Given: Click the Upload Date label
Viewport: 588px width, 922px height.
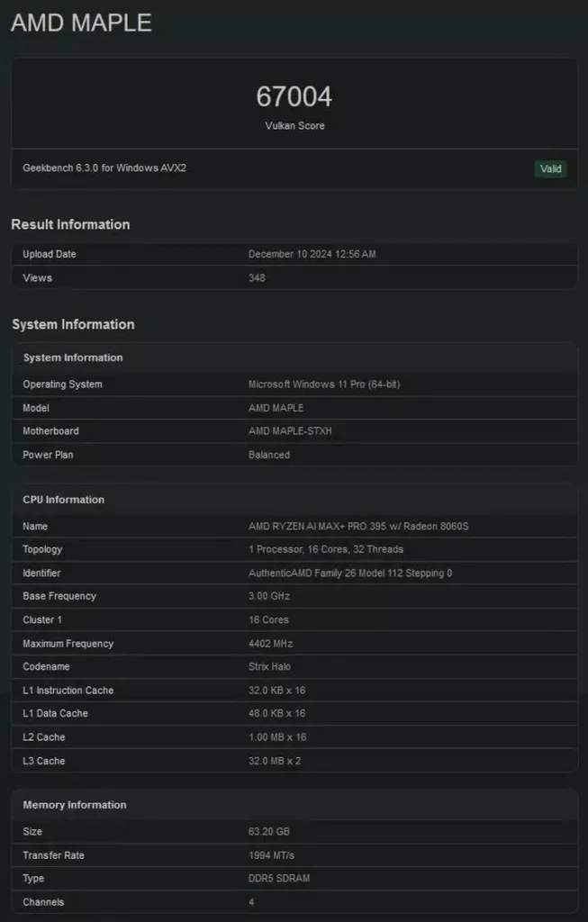Looking at the screenshot, I should point(50,254).
